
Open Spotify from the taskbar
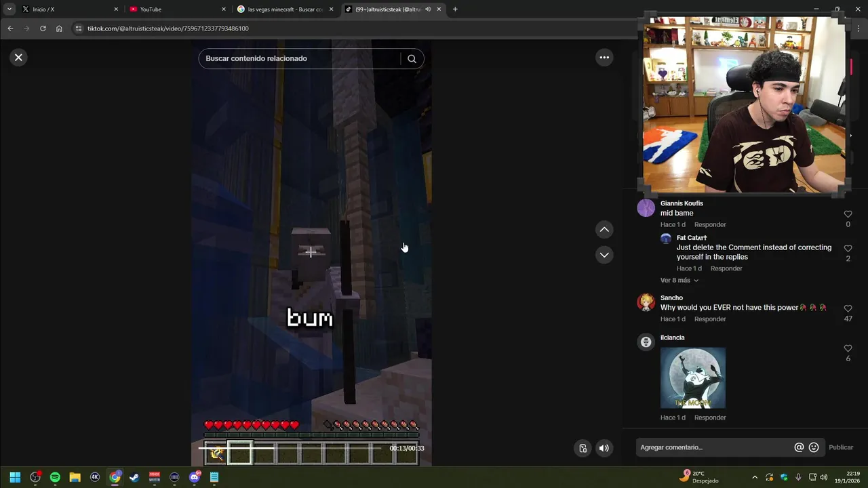(x=55, y=477)
